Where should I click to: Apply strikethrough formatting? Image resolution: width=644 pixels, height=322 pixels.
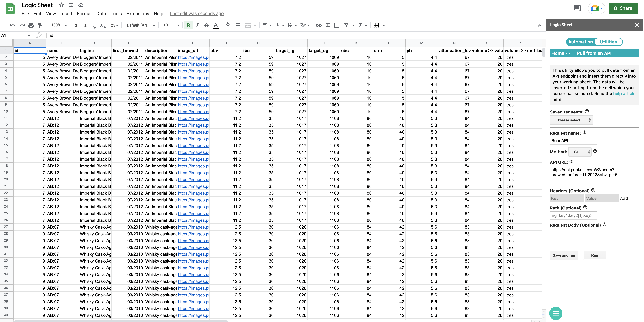pos(207,25)
